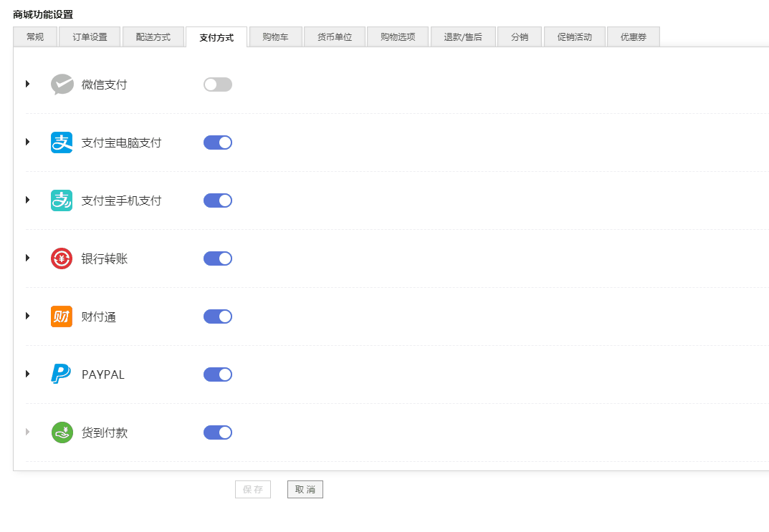Screen dimensions: 769x532
Task: Open the 购物选项 tab
Action: coord(398,37)
